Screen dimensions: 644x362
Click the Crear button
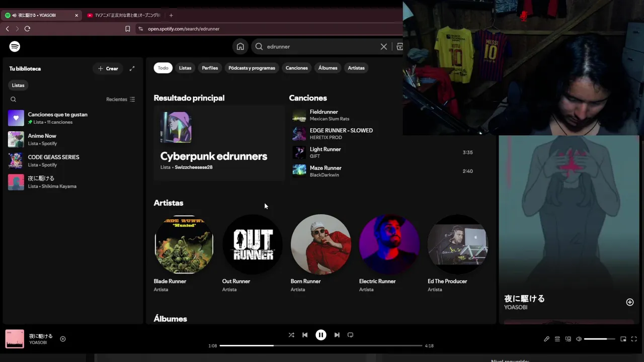click(108, 68)
